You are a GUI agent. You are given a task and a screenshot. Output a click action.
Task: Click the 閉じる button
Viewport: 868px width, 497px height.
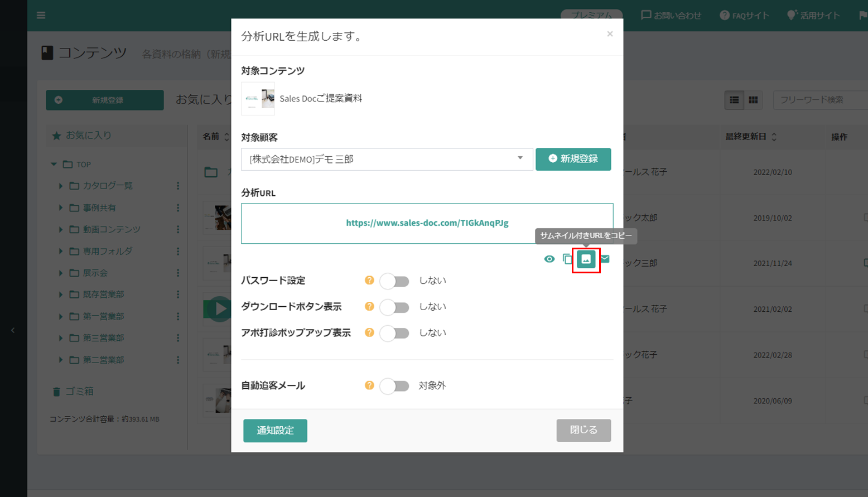[x=584, y=430]
